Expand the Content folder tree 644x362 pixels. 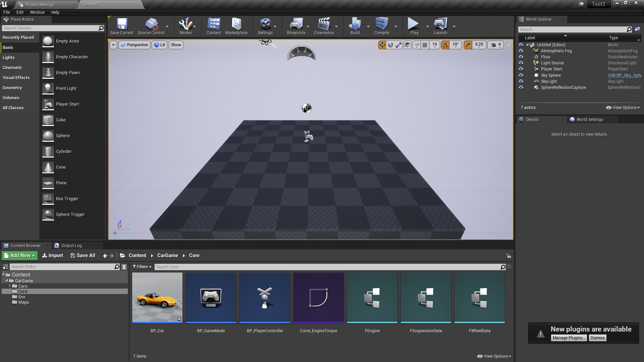click(x=6, y=274)
